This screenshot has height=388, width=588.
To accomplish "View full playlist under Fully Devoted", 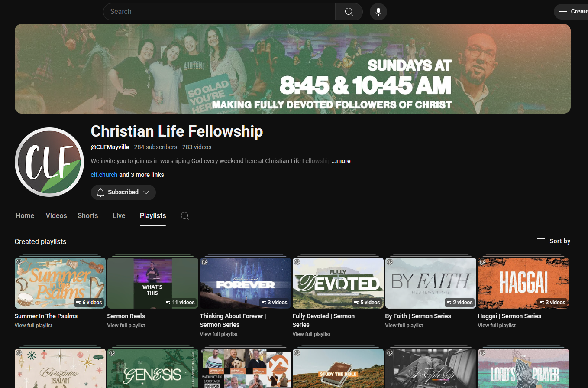I will coord(311,334).
